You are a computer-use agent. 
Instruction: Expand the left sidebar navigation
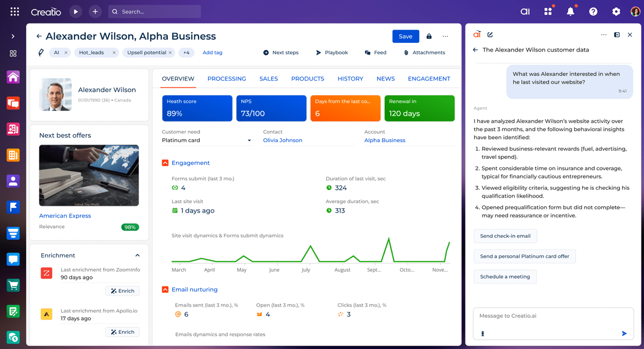coord(13,37)
